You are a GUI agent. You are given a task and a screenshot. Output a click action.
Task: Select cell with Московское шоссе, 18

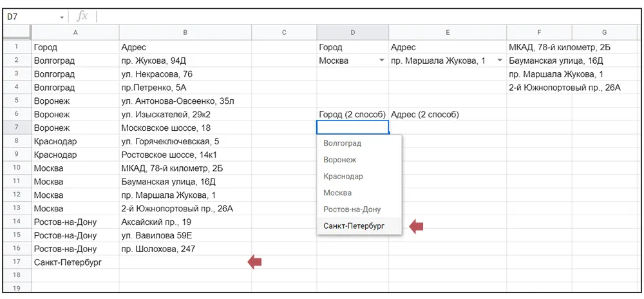pos(185,128)
